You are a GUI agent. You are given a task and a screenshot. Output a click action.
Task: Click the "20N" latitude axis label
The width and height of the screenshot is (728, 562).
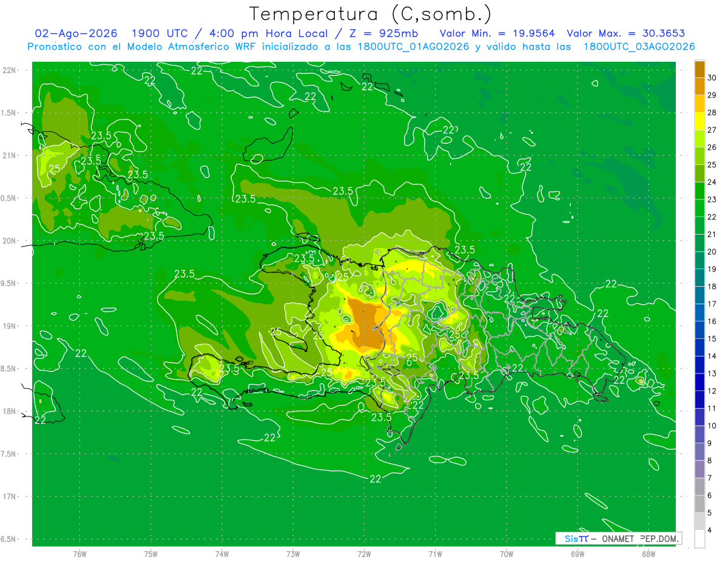(x=10, y=241)
